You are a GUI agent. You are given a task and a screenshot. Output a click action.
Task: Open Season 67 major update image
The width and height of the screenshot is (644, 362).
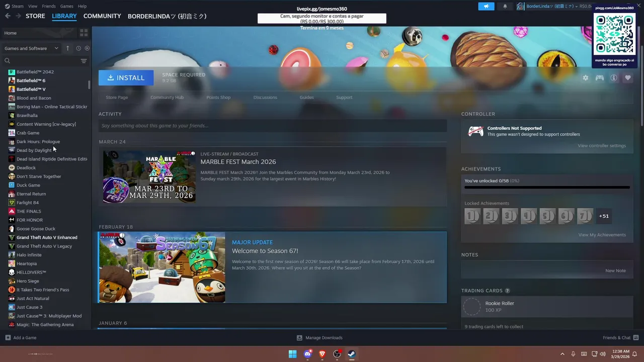[162, 267]
